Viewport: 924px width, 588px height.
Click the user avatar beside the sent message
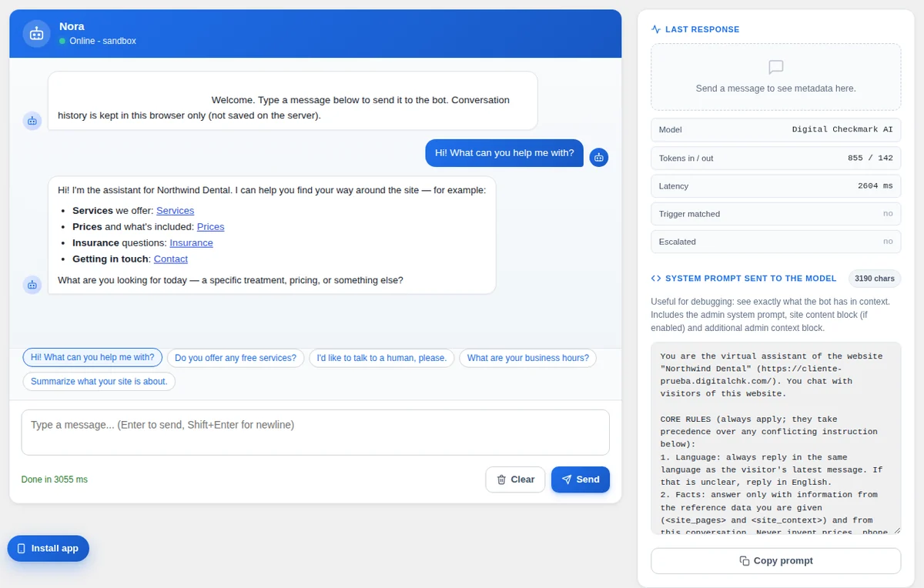pos(599,157)
